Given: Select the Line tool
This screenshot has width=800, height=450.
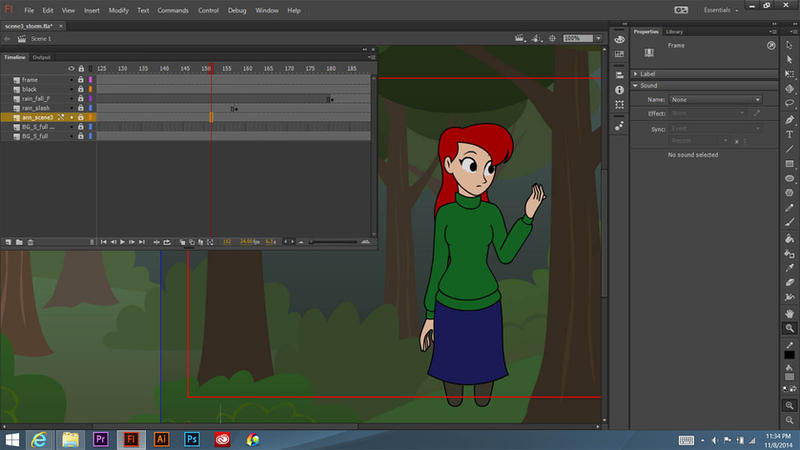Looking at the screenshot, I should tap(789, 149).
